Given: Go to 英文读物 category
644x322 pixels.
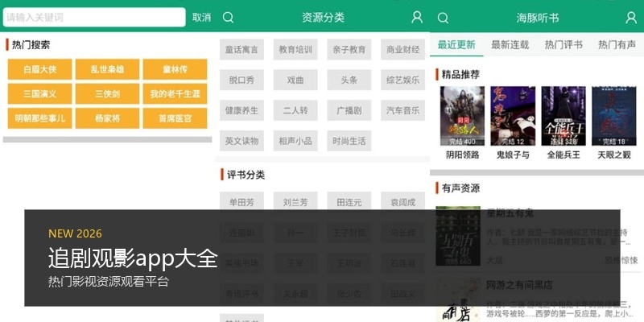Looking at the screenshot, I should (242, 141).
